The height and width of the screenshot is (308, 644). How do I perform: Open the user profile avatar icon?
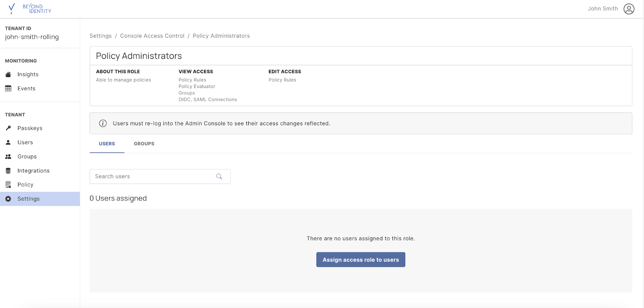tap(629, 9)
